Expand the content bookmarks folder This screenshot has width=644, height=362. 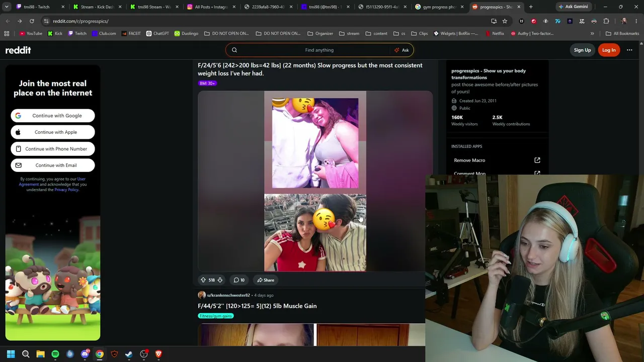pos(376,34)
